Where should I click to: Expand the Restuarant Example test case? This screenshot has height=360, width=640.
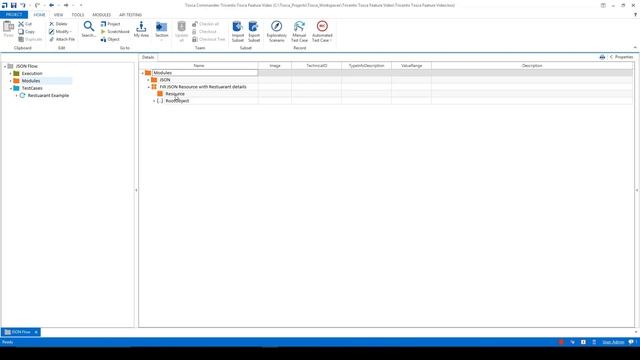(17, 96)
